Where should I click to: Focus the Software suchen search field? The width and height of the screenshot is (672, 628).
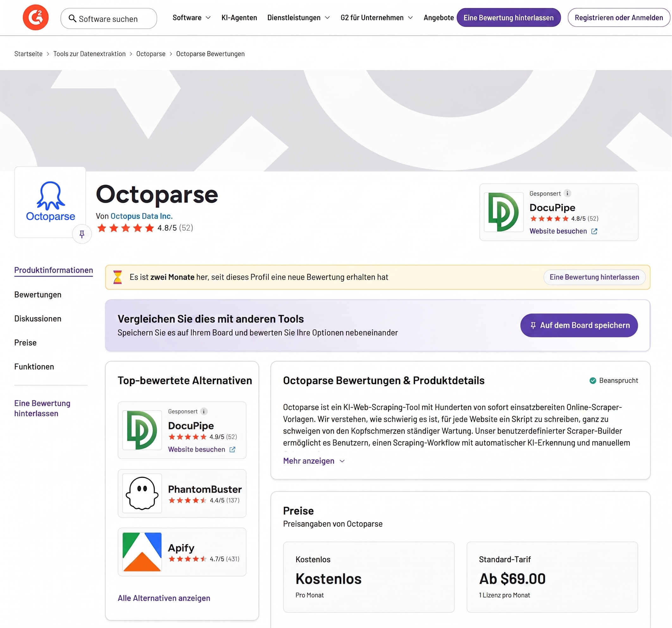[x=109, y=19]
